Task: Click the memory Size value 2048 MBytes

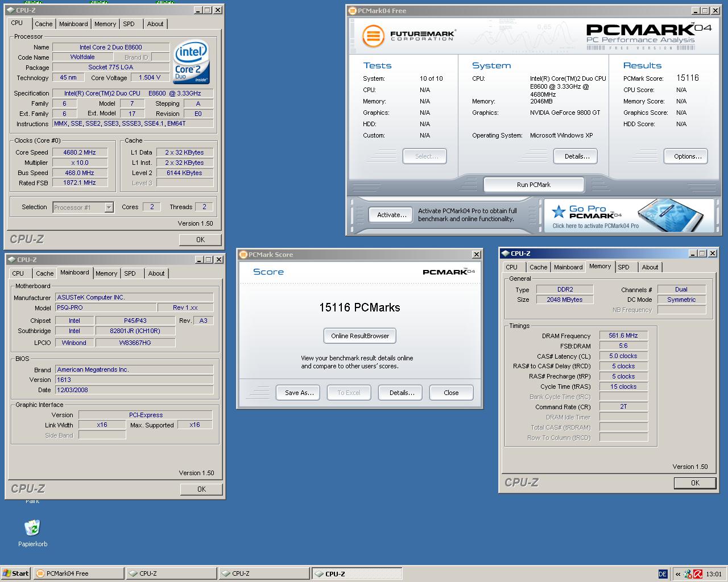Action: [x=565, y=300]
